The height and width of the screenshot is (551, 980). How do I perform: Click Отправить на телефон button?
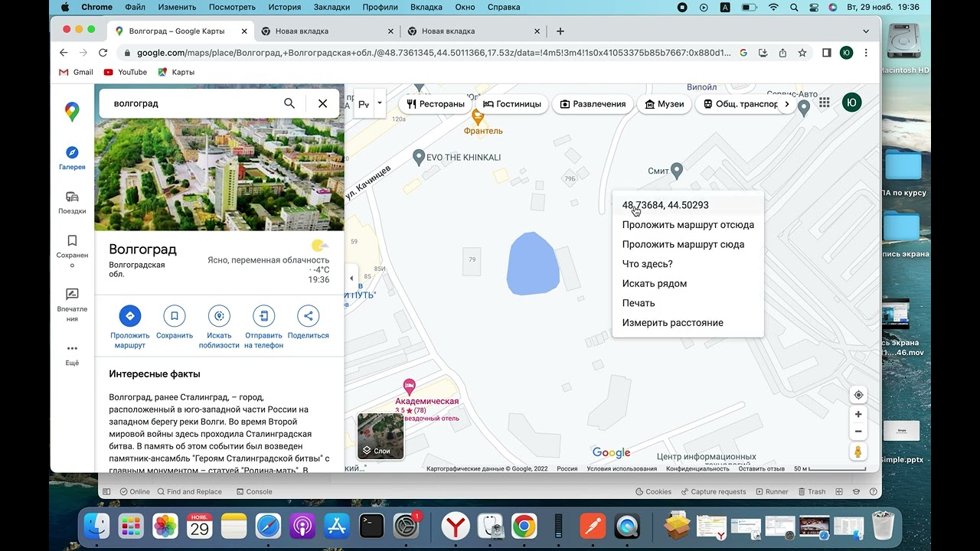point(263,327)
